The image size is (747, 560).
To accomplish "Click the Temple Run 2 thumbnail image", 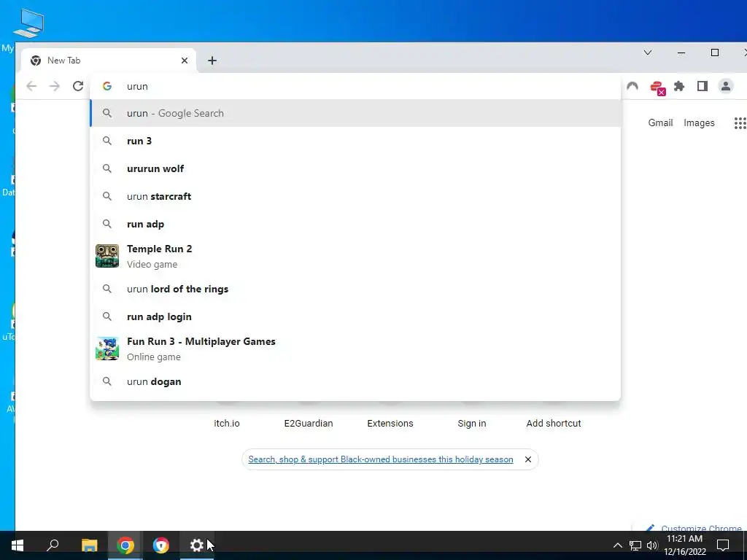I will click(x=107, y=256).
